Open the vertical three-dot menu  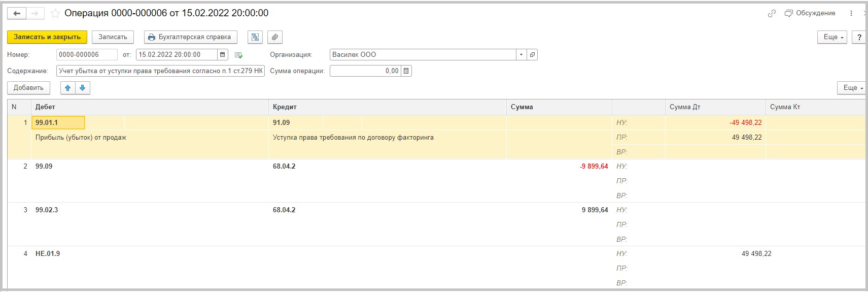[x=851, y=13]
